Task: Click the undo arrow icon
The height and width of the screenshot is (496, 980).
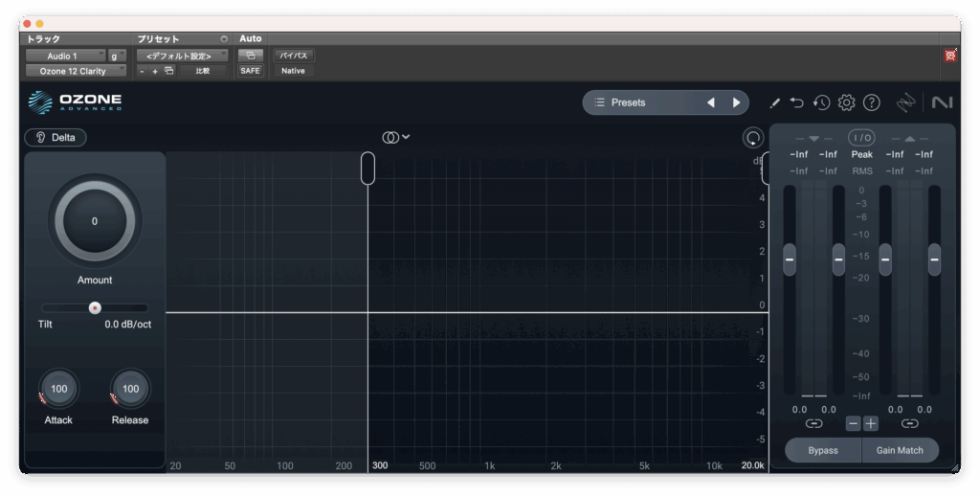Action: [797, 102]
